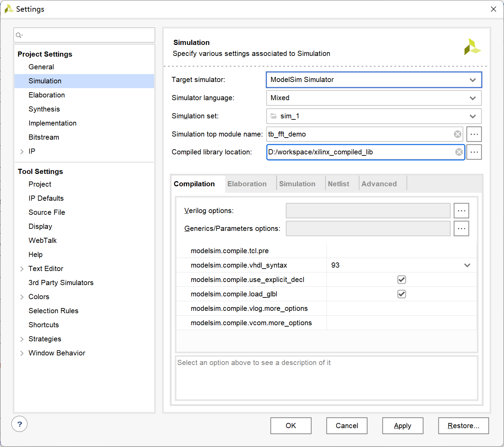The height and width of the screenshot is (447, 504).
Task: Click the modelsim.compile.use_explicit_decl property name
Action: coord(248,280)
